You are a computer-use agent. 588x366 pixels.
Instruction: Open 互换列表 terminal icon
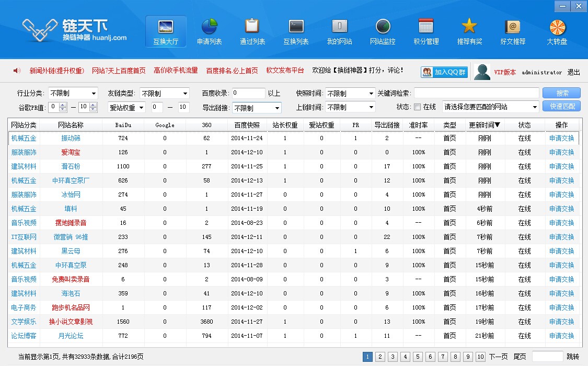click(296, 27)
